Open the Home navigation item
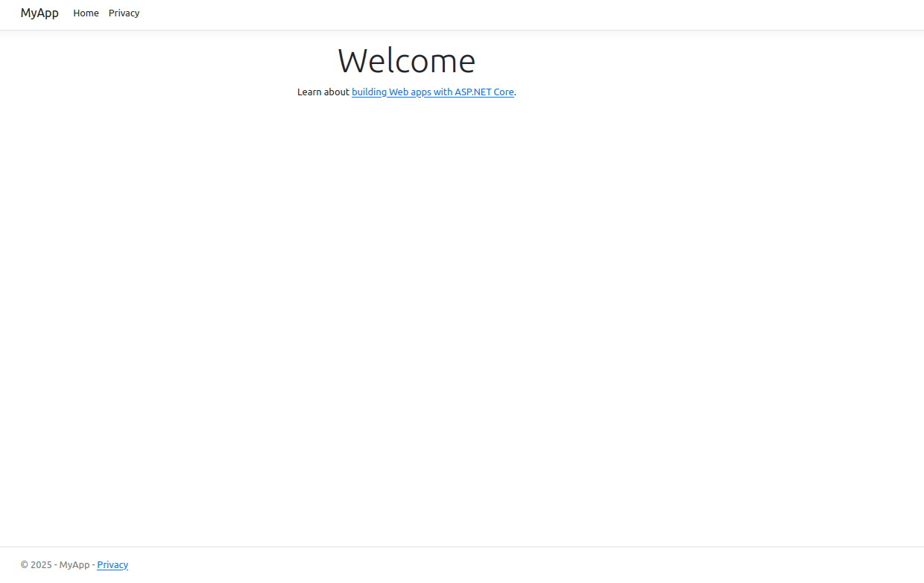 pos(86,13)
